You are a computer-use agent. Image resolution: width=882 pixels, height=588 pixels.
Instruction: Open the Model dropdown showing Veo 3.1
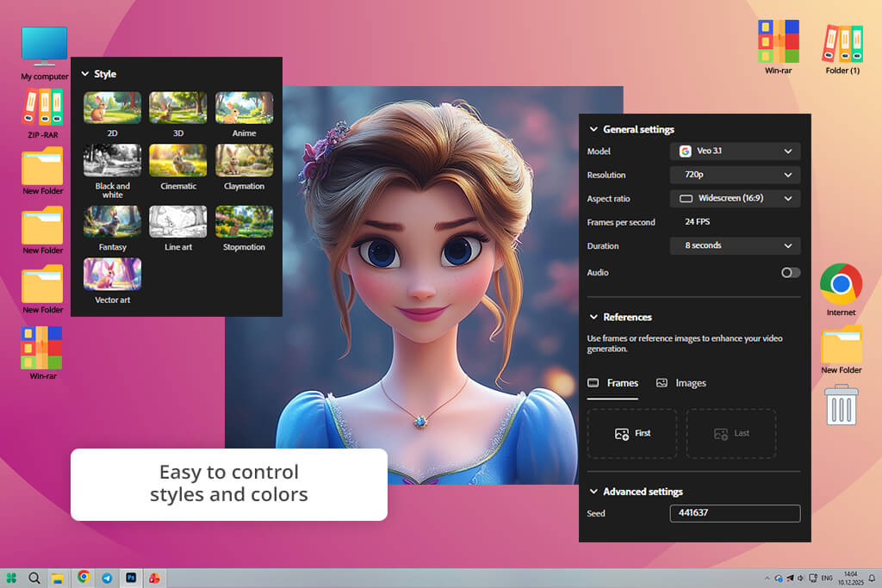tap(735, 151)
